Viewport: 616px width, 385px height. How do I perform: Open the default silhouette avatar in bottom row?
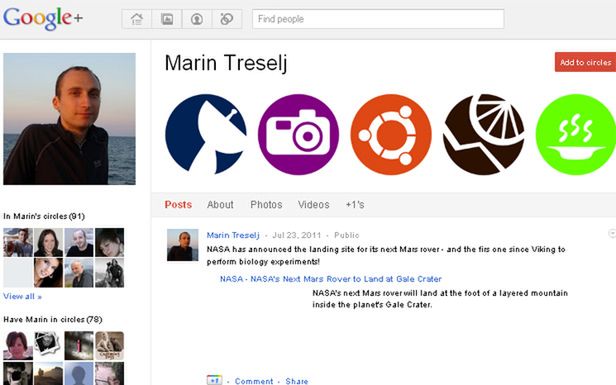[x=79, y=374]
